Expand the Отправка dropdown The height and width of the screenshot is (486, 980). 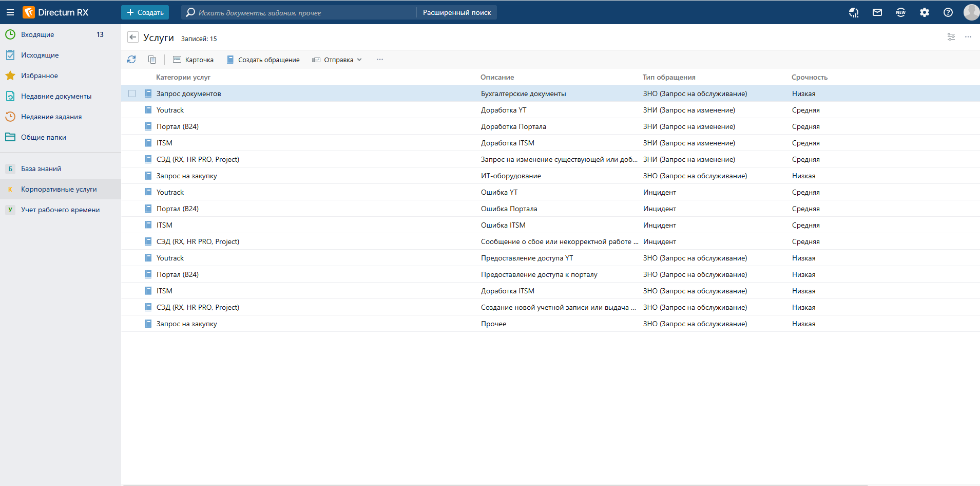(x=337, y=60)
